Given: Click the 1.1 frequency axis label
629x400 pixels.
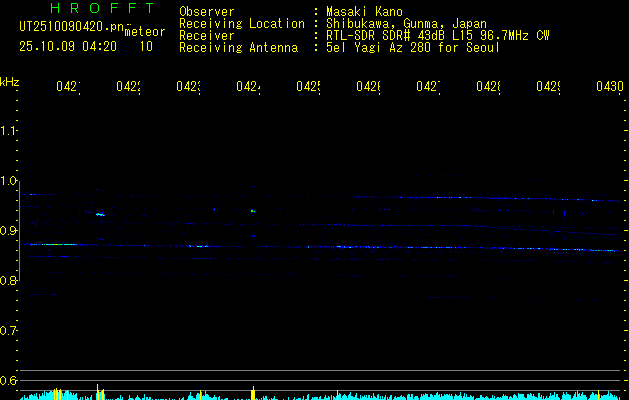Looking at the screenshot, I should tap(8, 130).
